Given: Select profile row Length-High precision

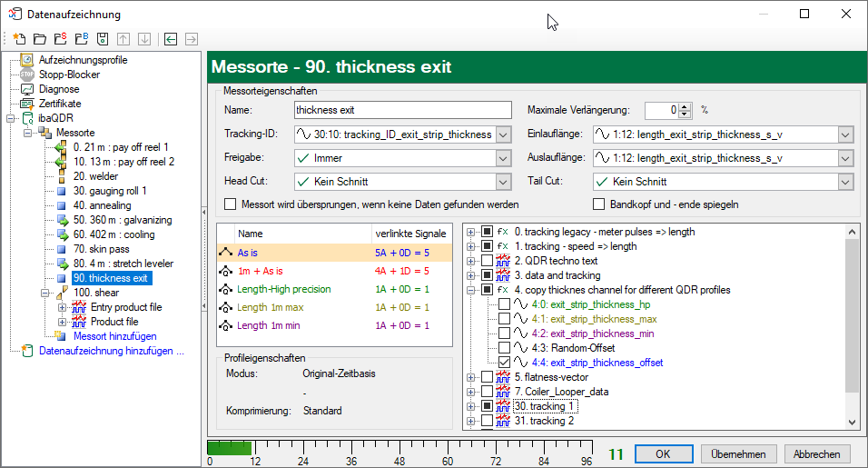Looking at the screenshot, I should (334, 289).
